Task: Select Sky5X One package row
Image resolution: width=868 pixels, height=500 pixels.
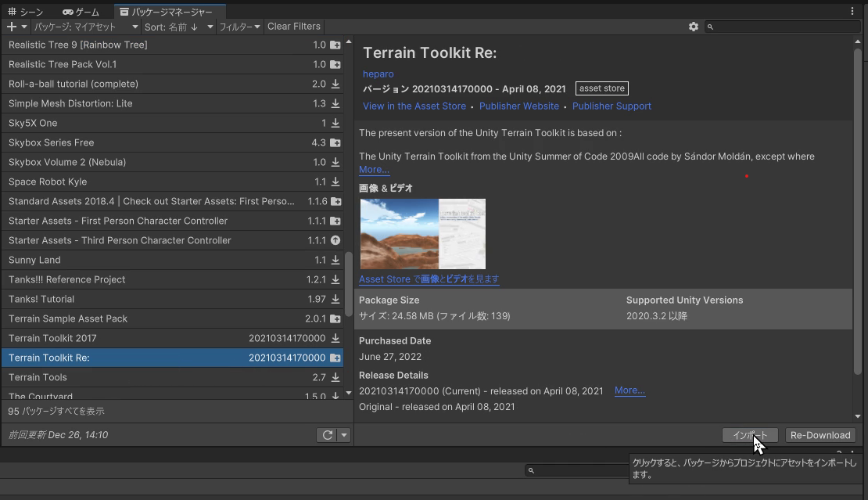Action: pos(172,123)
